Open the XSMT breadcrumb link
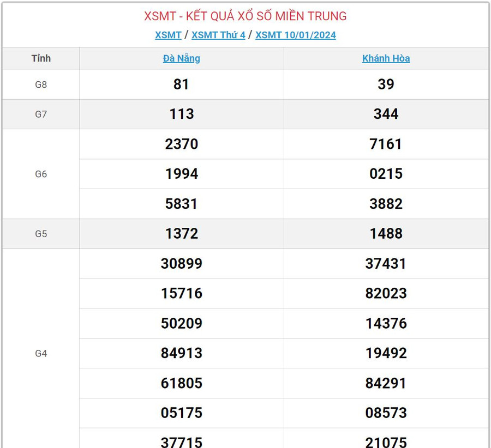 tap(168, 35)
